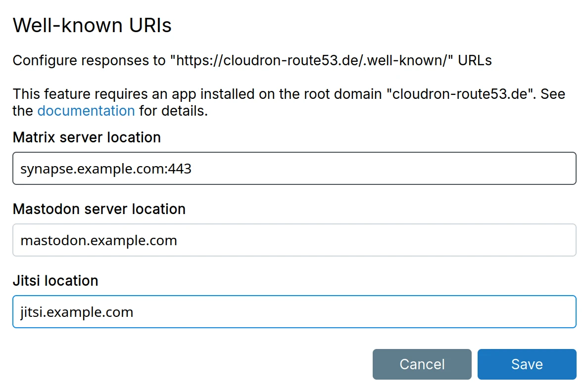The image size is (585, 392).
Task: Click the "Jitsi location" label
Action: (55, 280)
